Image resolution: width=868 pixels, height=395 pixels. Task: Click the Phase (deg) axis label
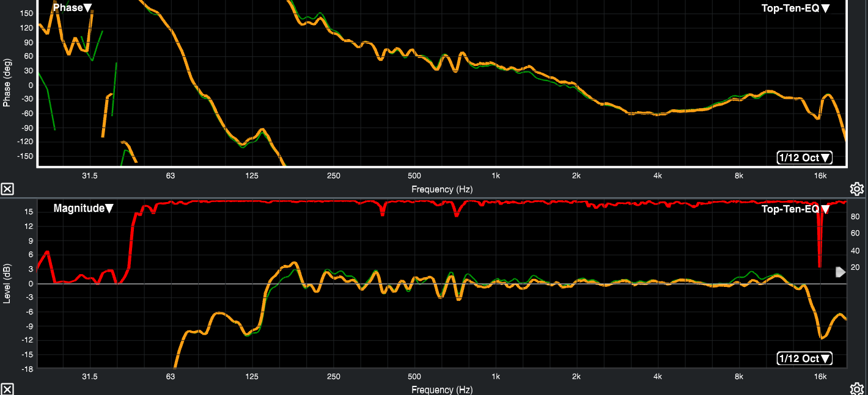[x=7, y=82]
